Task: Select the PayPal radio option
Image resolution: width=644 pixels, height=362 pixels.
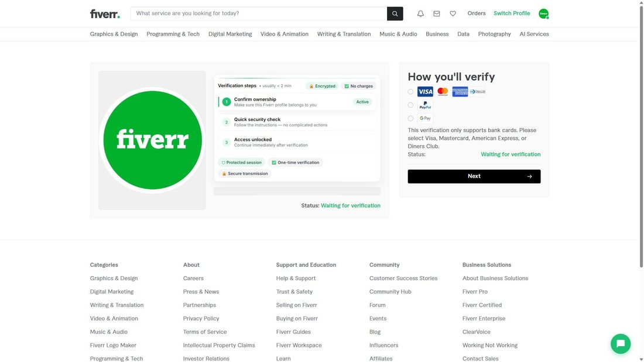Action: (410, 105)
